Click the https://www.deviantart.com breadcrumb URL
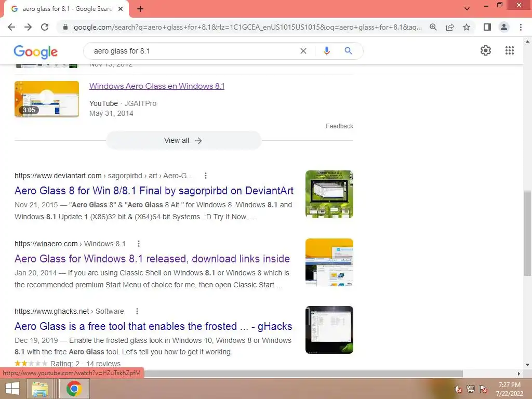Viewport: 532px width, 399px height. click(x=58, y=176)
